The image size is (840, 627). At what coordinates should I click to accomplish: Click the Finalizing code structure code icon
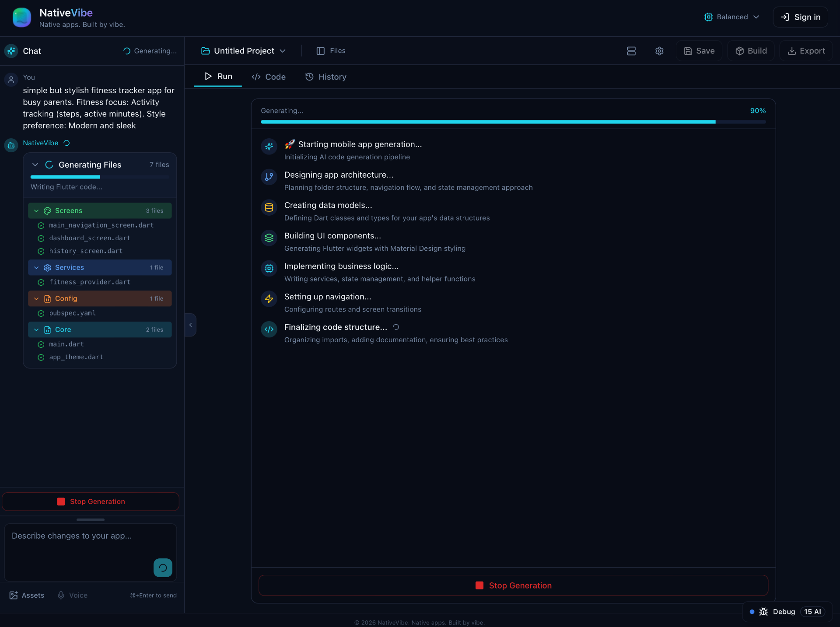click(269, 329)
